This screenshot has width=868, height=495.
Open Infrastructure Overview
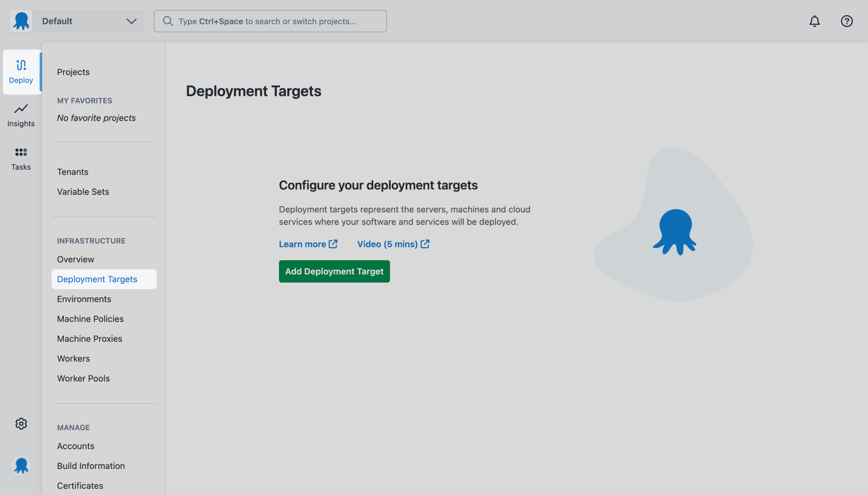pyautogui.click(x=76, y=259)
